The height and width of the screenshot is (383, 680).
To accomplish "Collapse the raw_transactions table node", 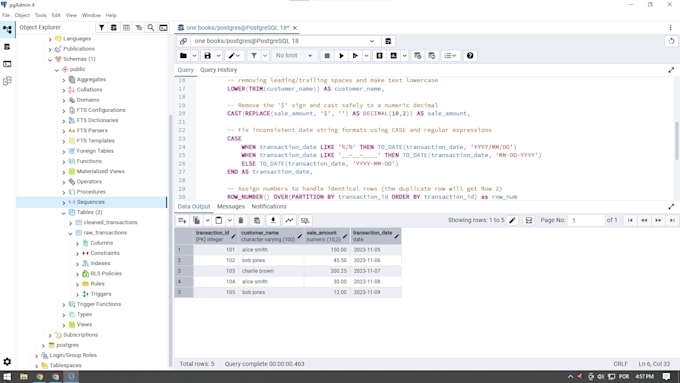I will pyautogui.click(x=70, y=233).
